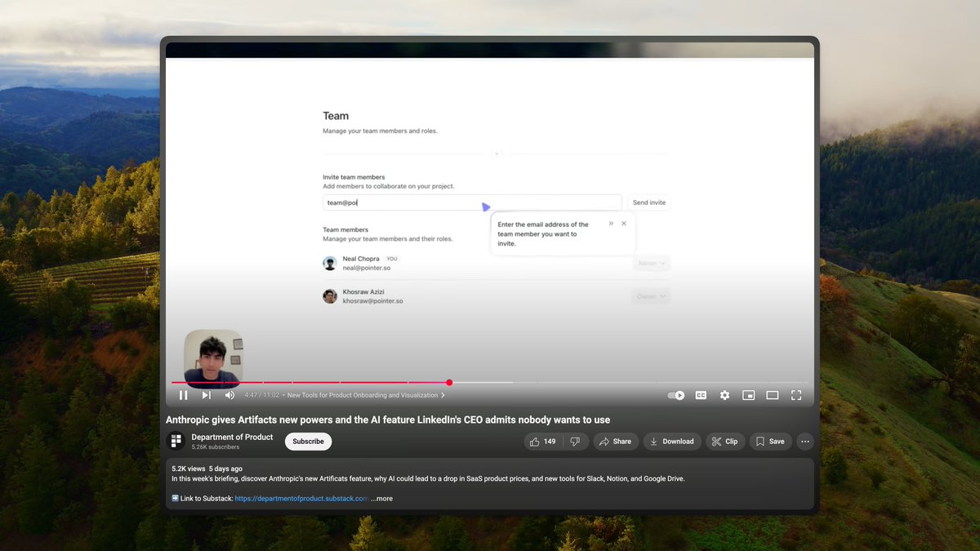This screenshot has height=551, width=980.
Task: Expand the chapter title 'New Tools for Product Onboarding'
Action: pyautogui.click(x=366, y=395)
